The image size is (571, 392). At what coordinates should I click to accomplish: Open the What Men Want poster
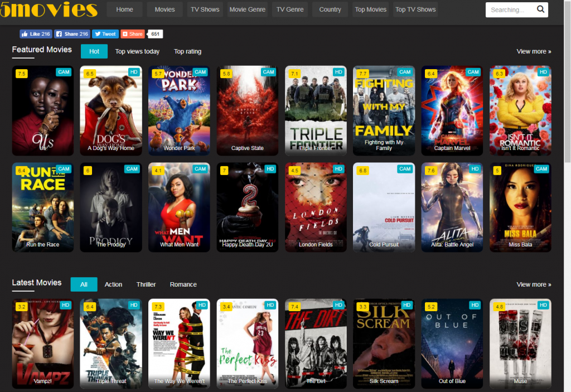click(x=179, y=207)
